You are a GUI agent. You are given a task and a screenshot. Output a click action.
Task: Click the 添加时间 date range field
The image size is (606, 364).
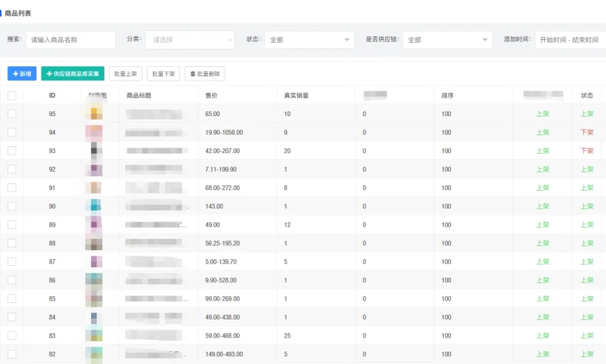tap(570, 40)
